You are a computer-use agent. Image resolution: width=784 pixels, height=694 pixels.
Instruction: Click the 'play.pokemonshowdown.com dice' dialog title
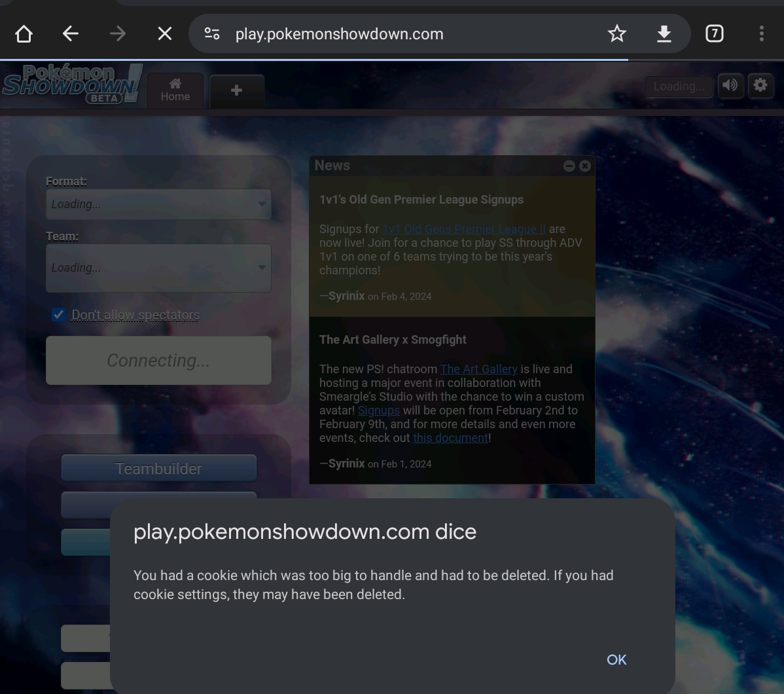pyautogui.click(x=304, y=532)
